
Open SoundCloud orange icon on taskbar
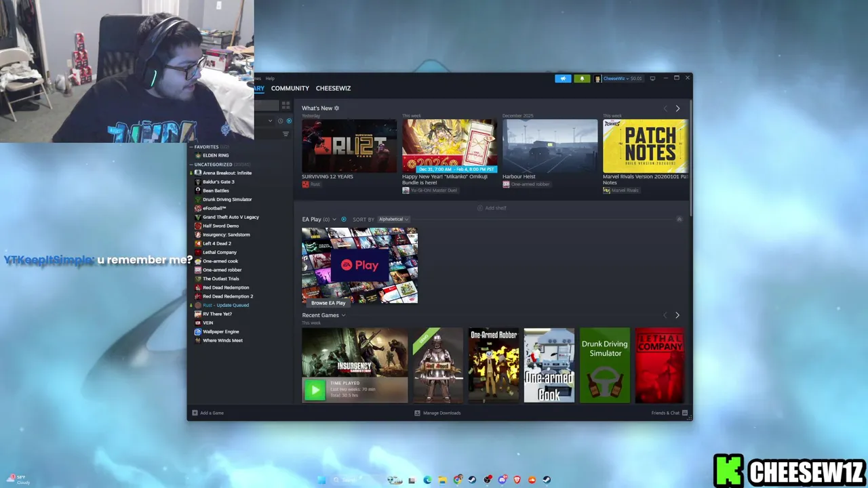pos(532,480)
